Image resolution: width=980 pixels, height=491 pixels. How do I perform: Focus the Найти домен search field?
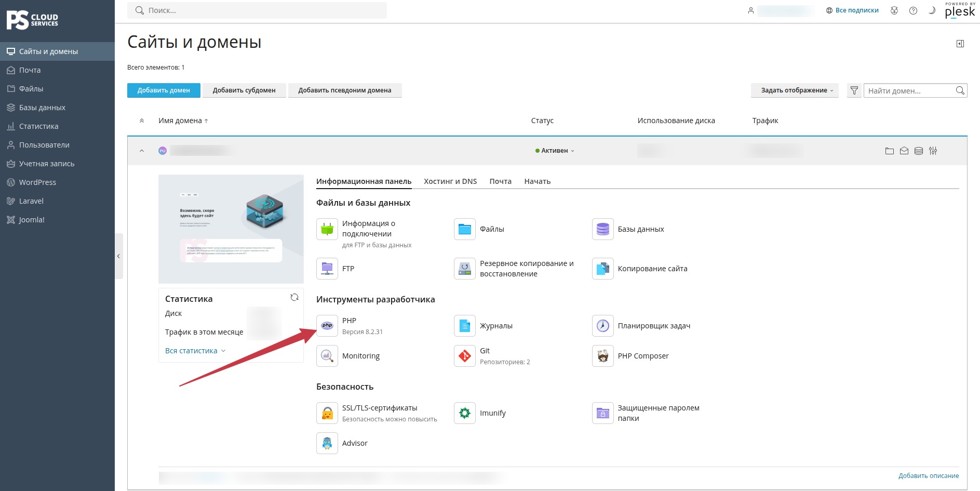pyautogui.click(x=911, y=91)
